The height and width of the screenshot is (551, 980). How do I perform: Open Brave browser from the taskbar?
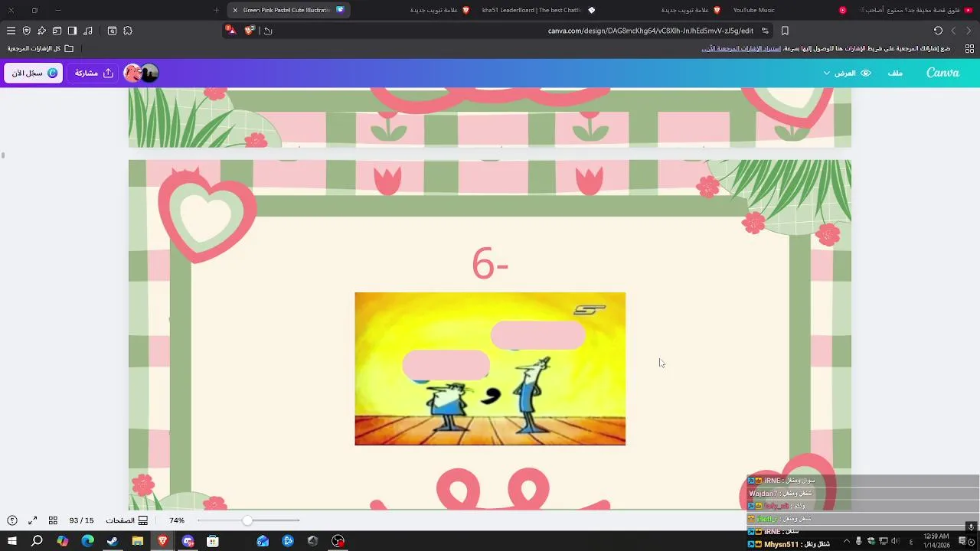[162, 541]
